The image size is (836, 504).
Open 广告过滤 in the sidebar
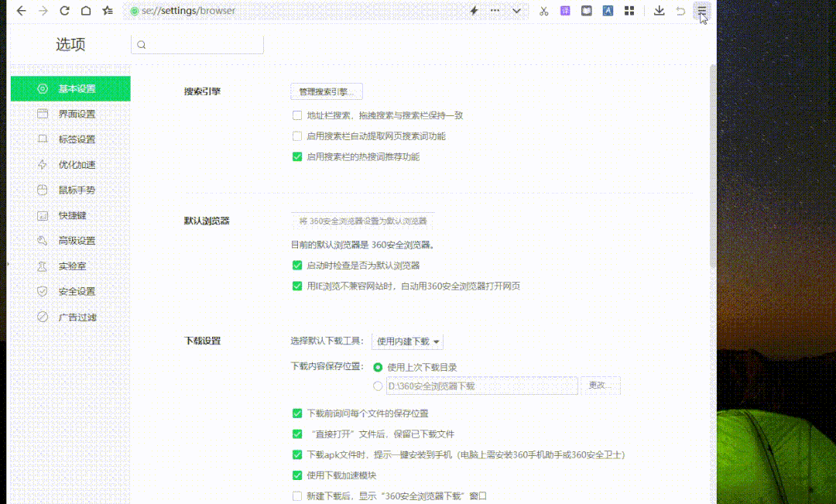[x=70, y=317]
